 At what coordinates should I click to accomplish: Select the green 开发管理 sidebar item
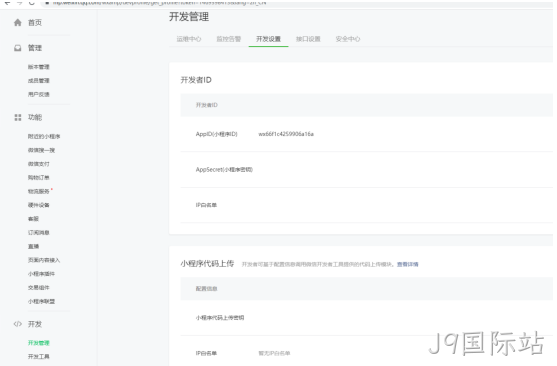[x=39, y=343]
